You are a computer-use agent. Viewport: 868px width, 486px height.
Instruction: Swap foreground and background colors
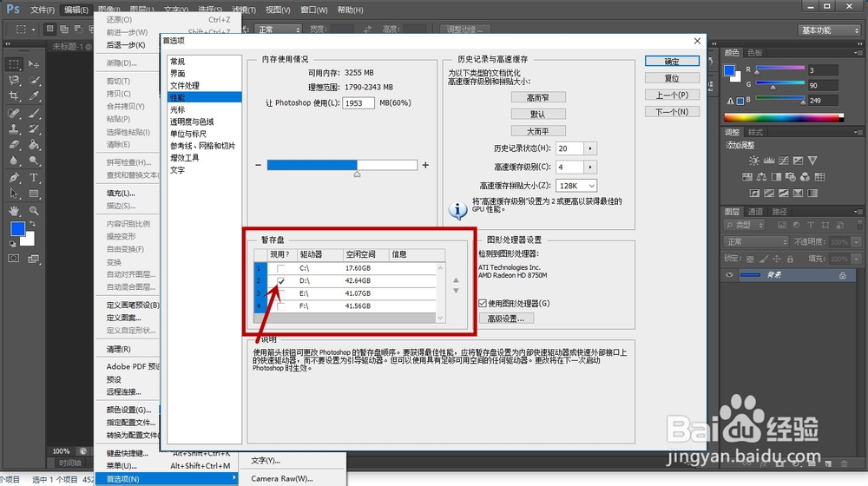pos(33,224)
